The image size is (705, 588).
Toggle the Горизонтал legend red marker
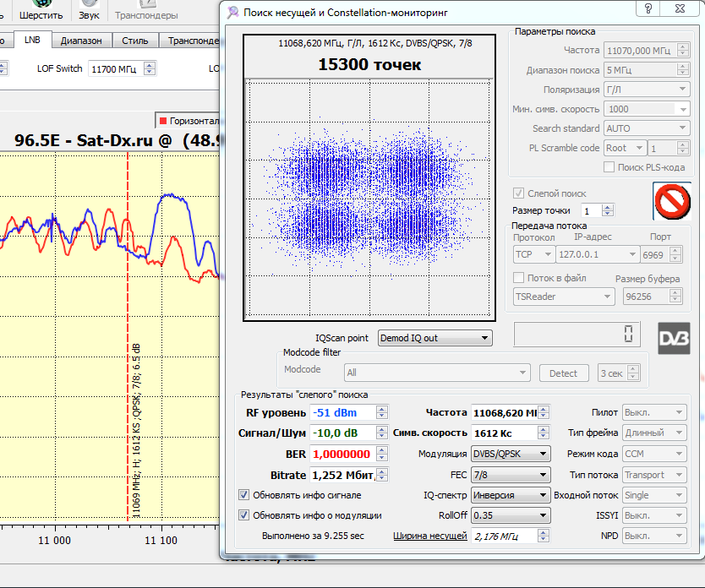[x=163, y=121]
